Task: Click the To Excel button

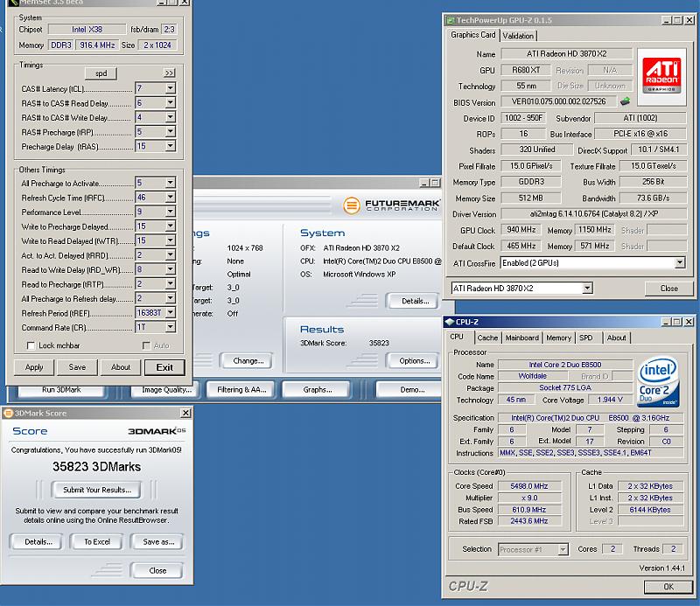Action: coord(97,542)
